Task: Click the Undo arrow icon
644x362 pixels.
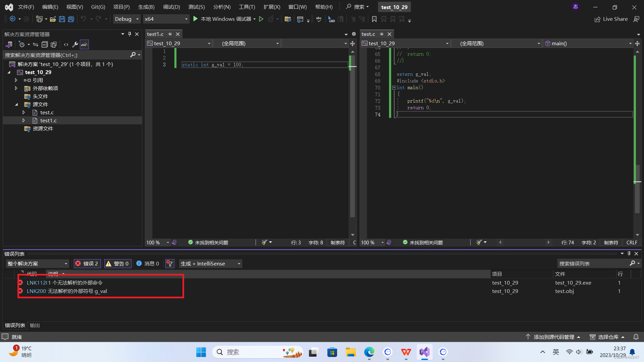Action: pyautogui.click(x=84, y=19)
